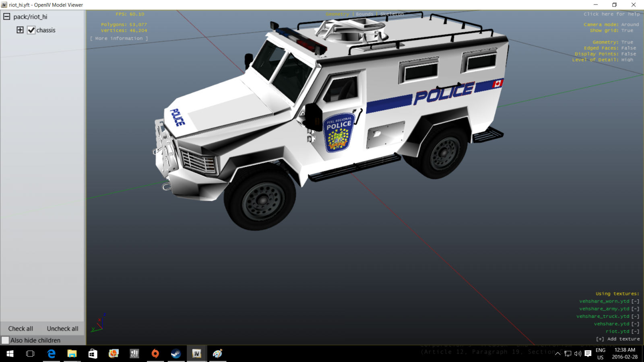Switch to the Skeleton view tab

[x=392, y=14]
